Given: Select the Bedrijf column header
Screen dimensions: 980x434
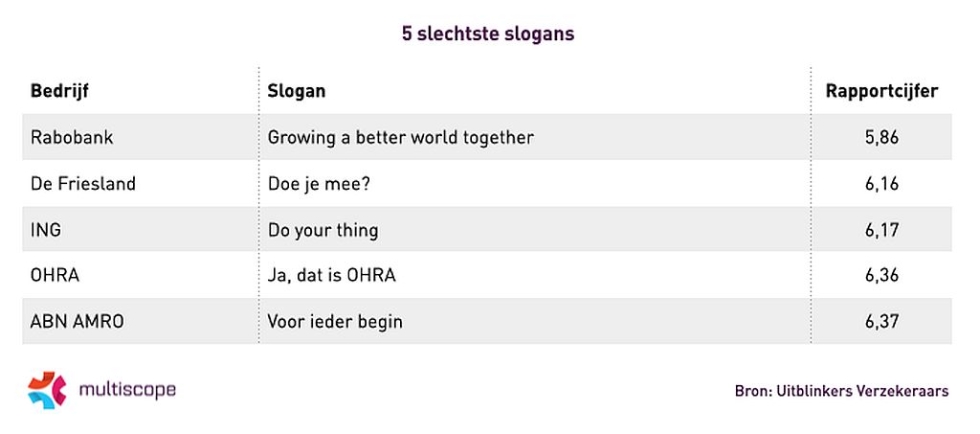Looking at the screenshot, I should tap(60, 91).
